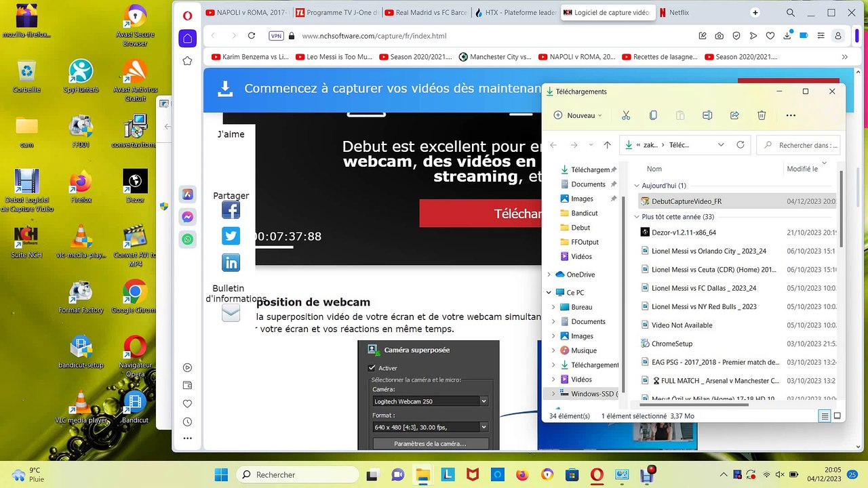Open the address path history dropdown
The image size is (868, 488).
click(x=721, y=145)
